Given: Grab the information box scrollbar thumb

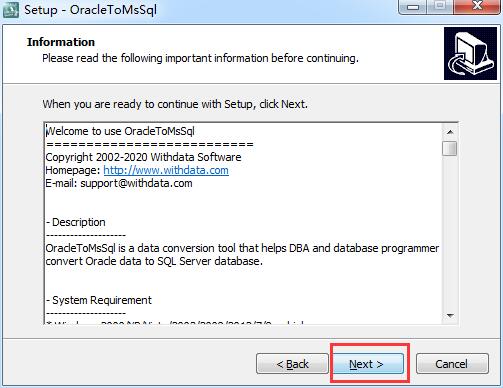Looking at the screenshot, I should click(450, 148).
